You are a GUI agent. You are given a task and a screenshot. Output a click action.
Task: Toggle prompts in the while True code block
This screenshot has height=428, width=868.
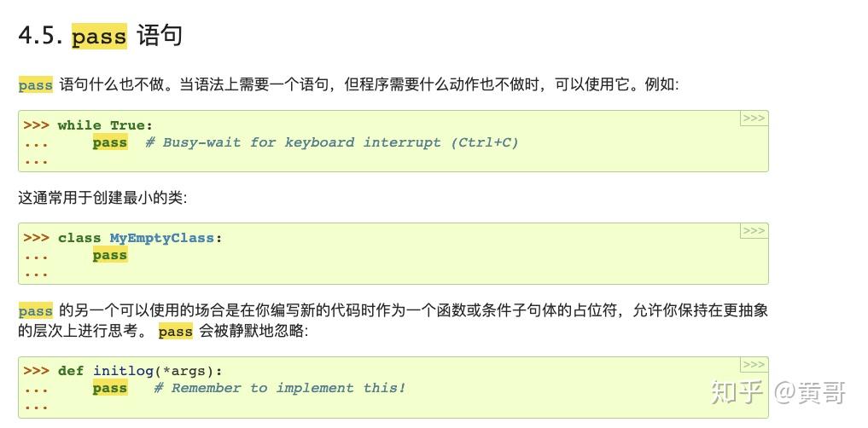coord(753,119)
